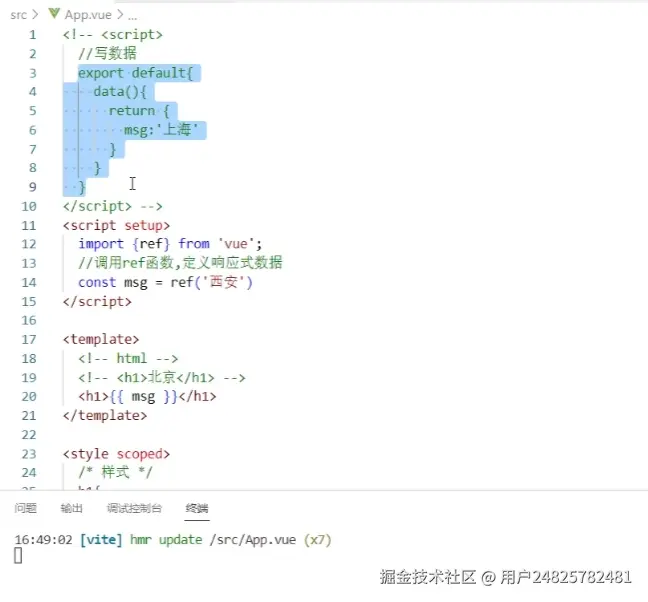Click the //写数据 comment line
The height and width of the screenshot is (602, 648).
[x=107, y=54]
